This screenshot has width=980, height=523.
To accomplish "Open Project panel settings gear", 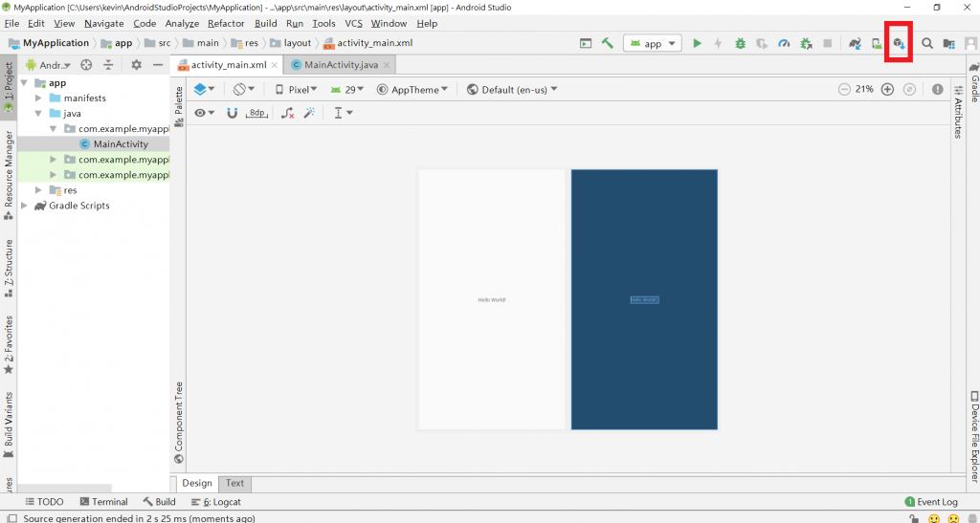I will pyautogui.click(x=136, y=65).
